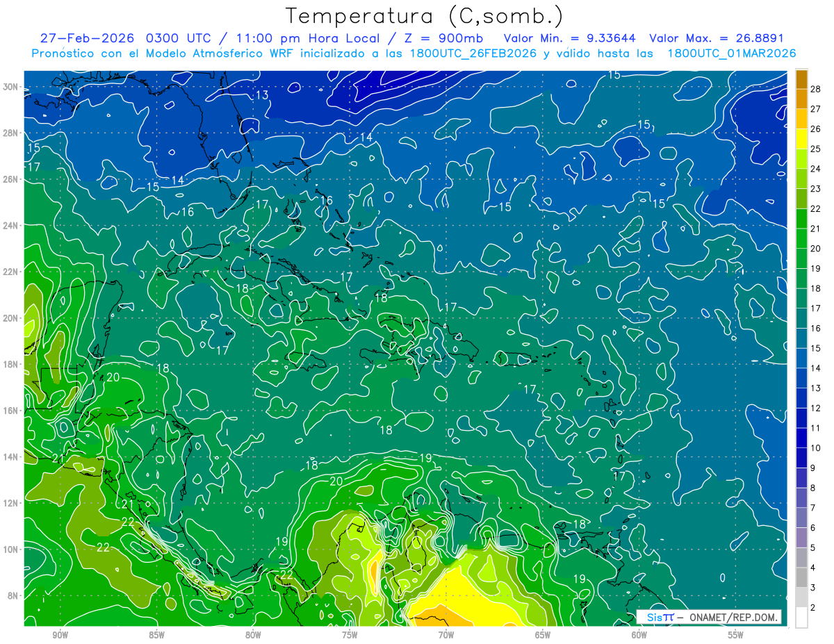This screenshot has height=644, width=834.
Task: Click the 85W longitude axis label
Action: point(156,634)
